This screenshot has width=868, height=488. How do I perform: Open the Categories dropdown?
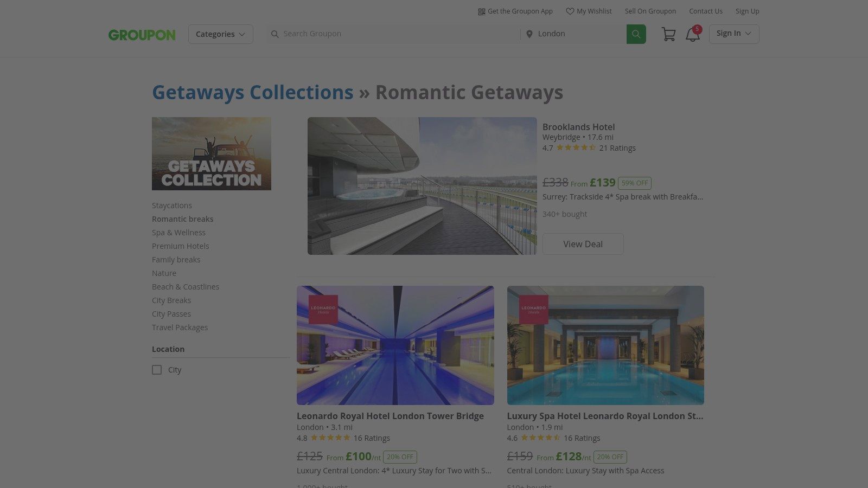click(220, 34)
